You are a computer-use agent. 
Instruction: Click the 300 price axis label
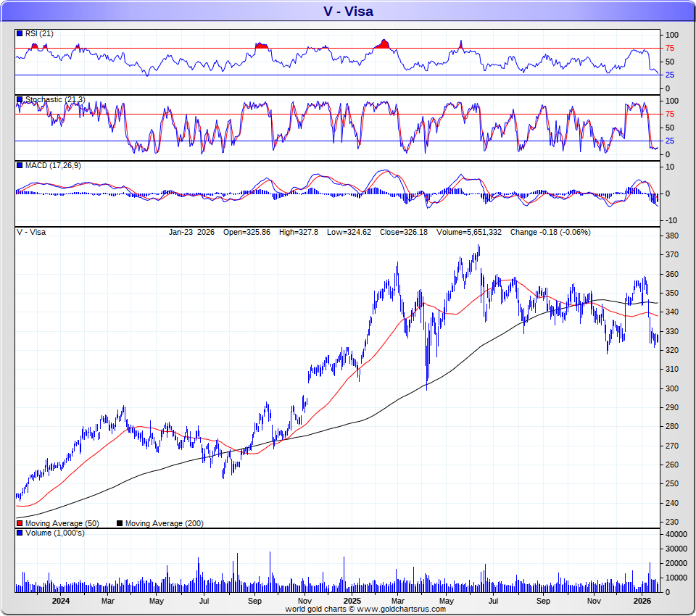point(672,388)
